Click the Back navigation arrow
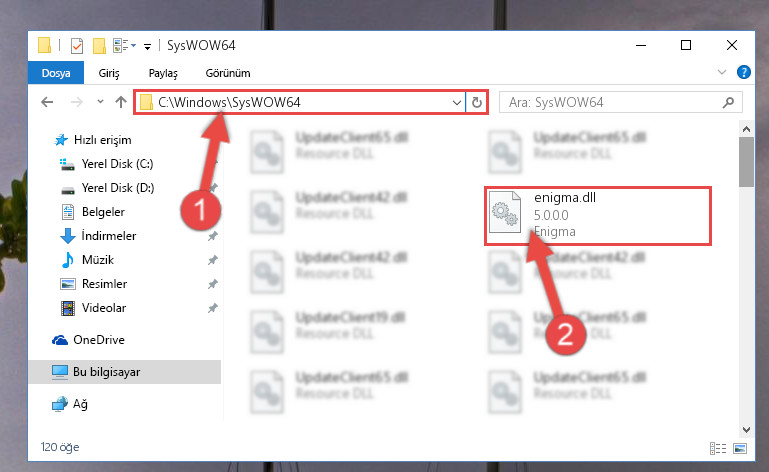The height and width of the screenshot is (472, 769). tap(47, 102)
